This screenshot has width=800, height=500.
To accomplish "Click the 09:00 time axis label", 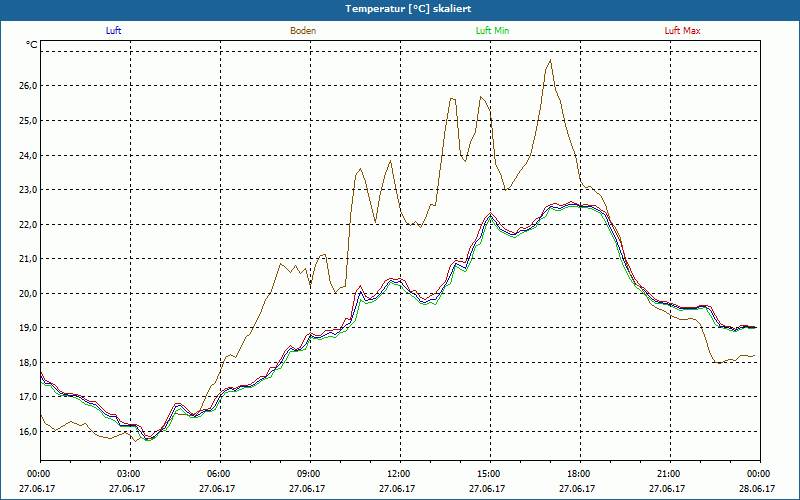I will pyautogui.click(x=311, y=474).
